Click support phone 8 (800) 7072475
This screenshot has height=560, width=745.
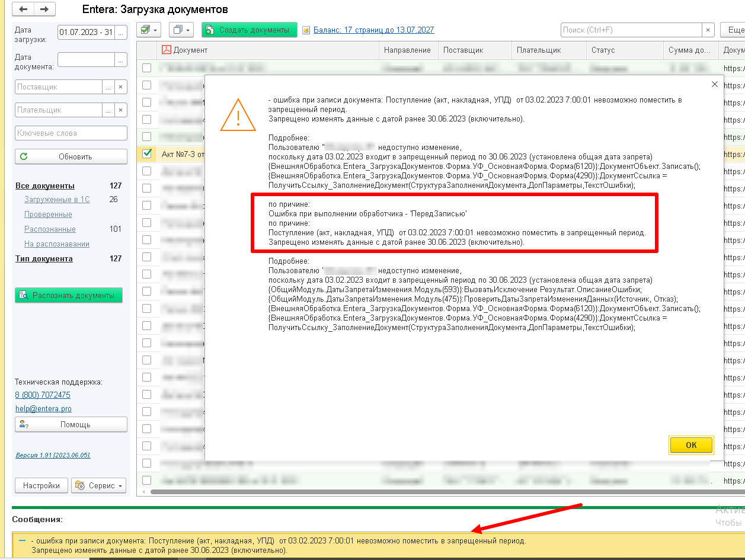(43, 395)
